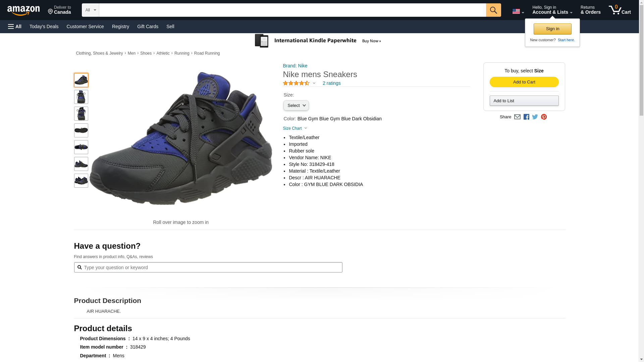Open the Size Select dropdown

[x=296, y=106]
